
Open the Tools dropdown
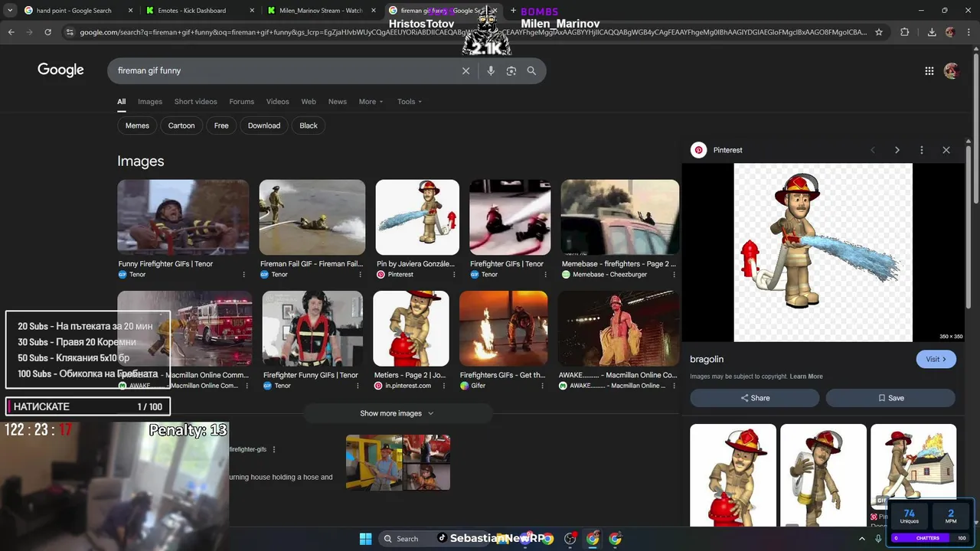410,102
